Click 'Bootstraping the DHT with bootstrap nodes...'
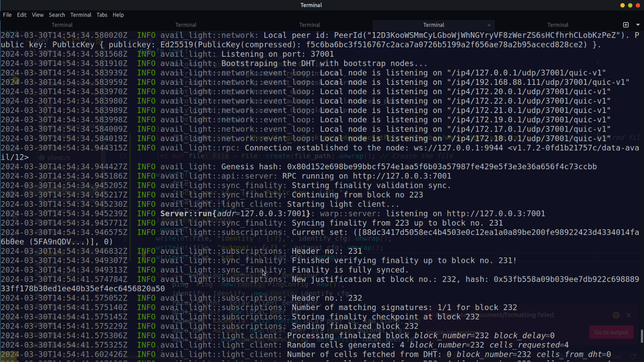 pyautogui.click(x=324, y=64)
